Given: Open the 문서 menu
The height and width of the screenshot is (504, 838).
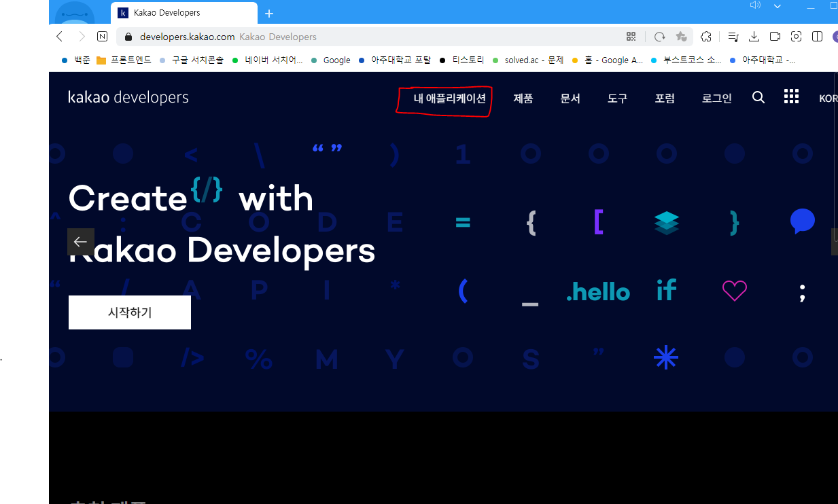Looking at the screenshot, I should click(570, 98).
